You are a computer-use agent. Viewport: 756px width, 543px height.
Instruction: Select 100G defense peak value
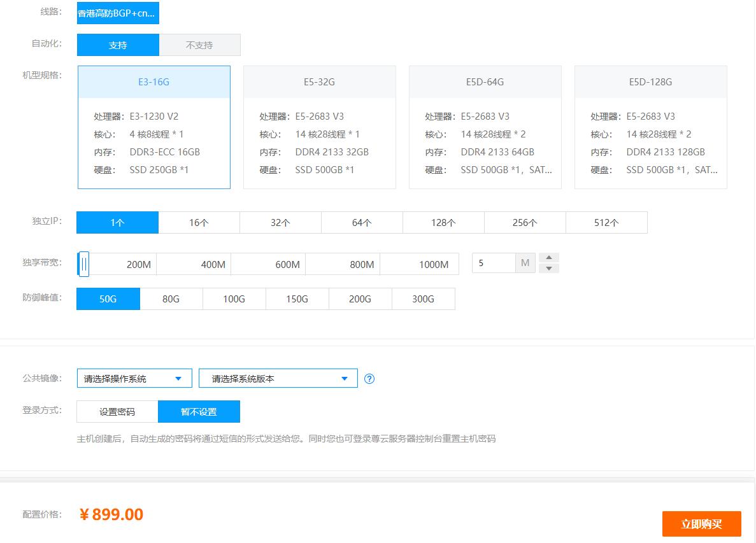point(234,298)
